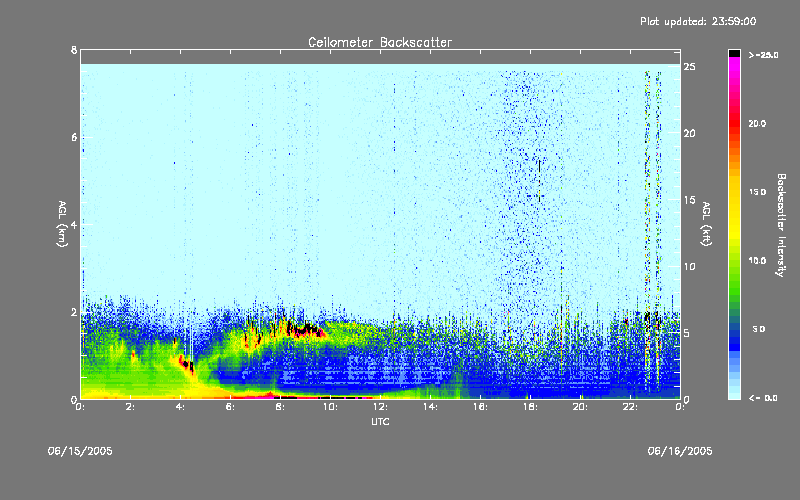Click the "AGL (kft)" axis label
This screenshot has height=500, width=800.
pyautogui.click(x=706, y=224)
